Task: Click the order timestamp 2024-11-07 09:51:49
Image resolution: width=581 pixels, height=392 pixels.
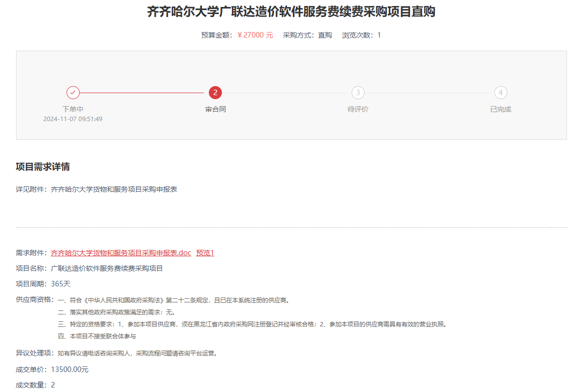Action: click(x=73, y=119)
